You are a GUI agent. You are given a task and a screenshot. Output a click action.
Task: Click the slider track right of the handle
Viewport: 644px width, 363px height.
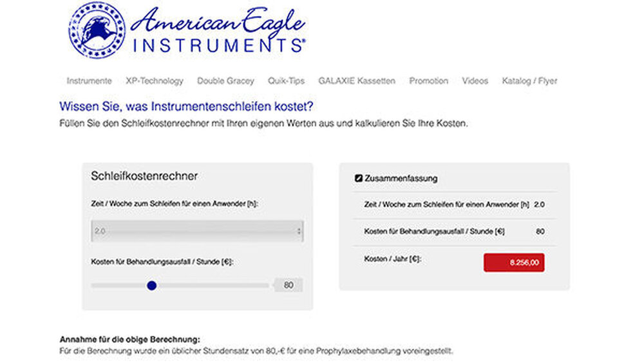(x=213, y=285)
